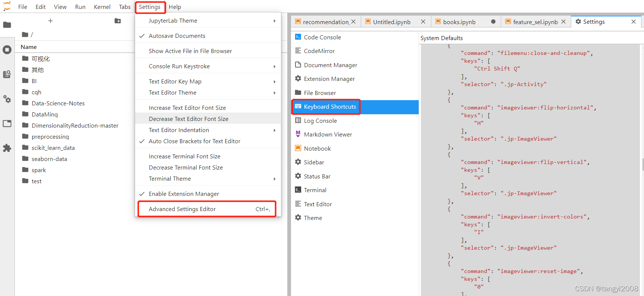Select Theme settings entry

point(355,218)
